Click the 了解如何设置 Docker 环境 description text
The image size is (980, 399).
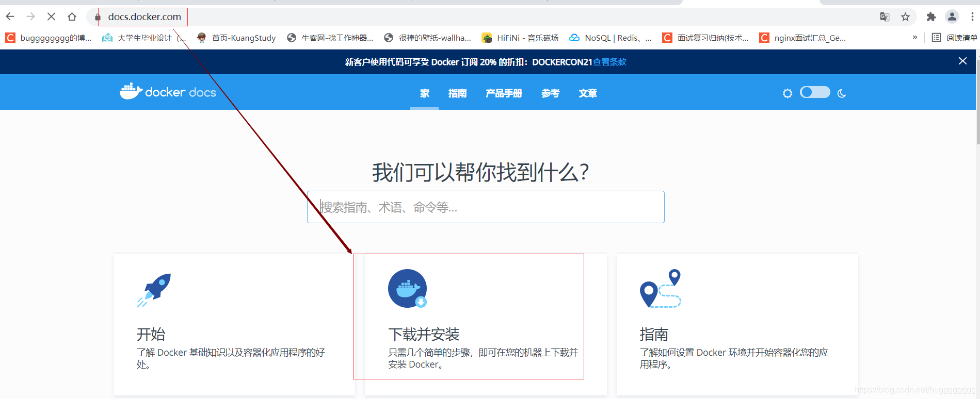tap(734, 358)
